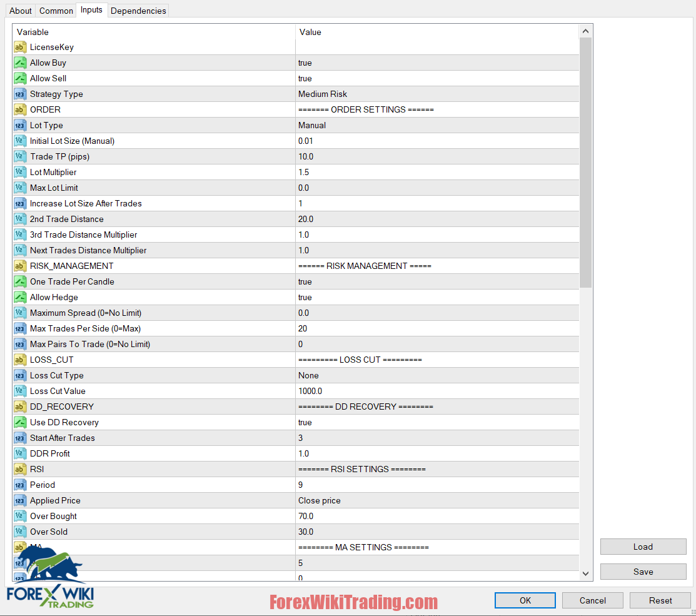The height and width of the screenshot is (616, 696).
Task: Click the '123' icon beside Strategy Type
Action: [x=19, y=94]
